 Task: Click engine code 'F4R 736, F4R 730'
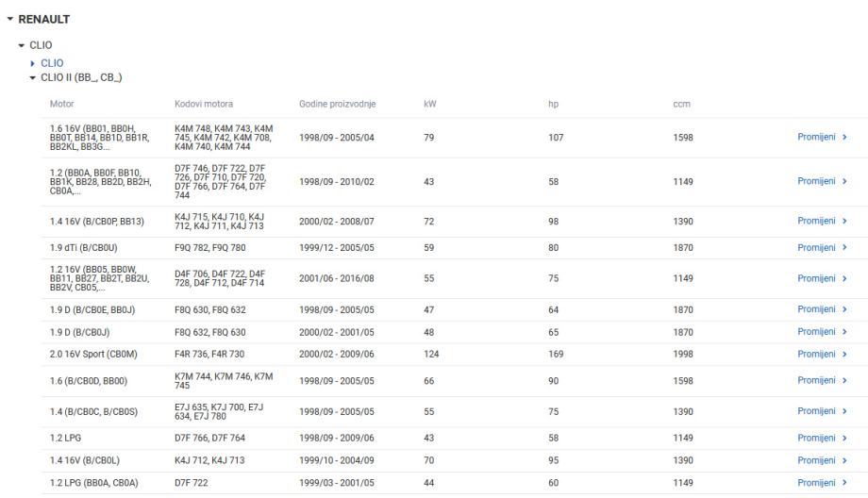click(x=209, y=354)
